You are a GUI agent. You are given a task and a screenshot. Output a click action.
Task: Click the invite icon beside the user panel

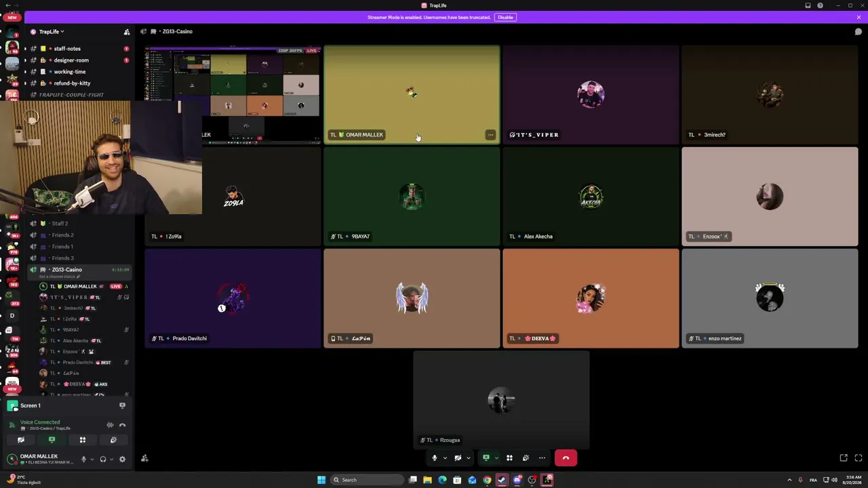144,459
